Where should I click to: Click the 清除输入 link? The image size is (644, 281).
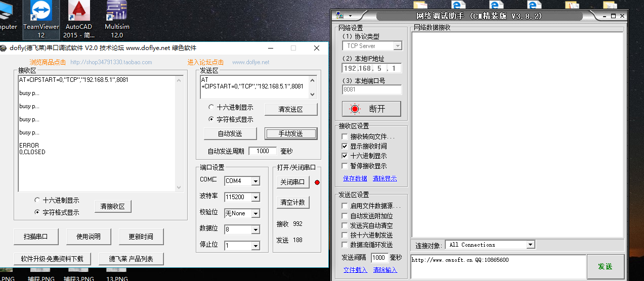pos(385,270)
